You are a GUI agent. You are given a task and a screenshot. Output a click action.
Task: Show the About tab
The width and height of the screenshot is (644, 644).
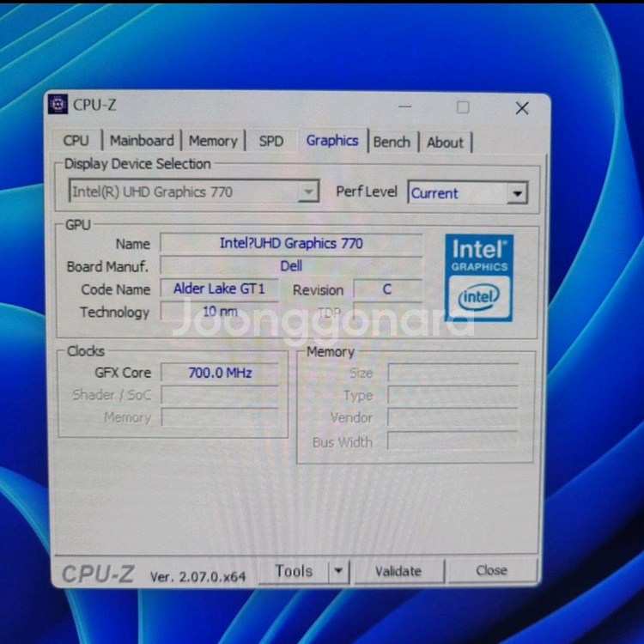(445, 143)
